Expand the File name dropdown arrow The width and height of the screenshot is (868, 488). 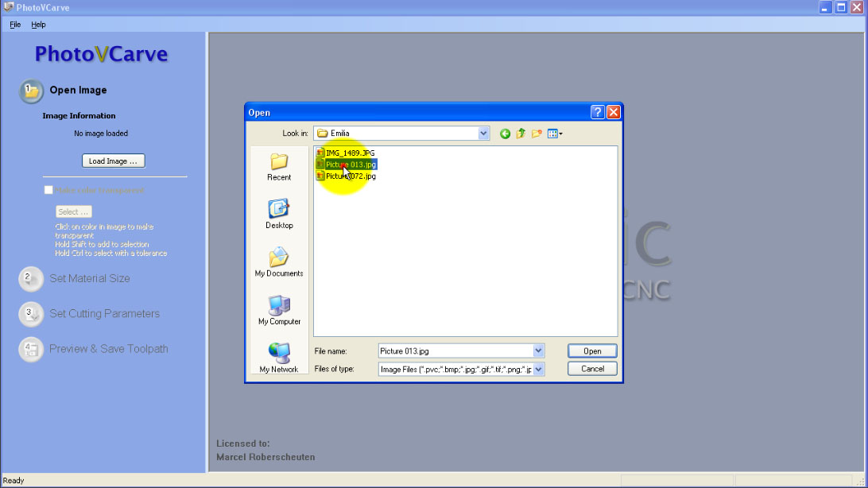(x=538, y=351)
